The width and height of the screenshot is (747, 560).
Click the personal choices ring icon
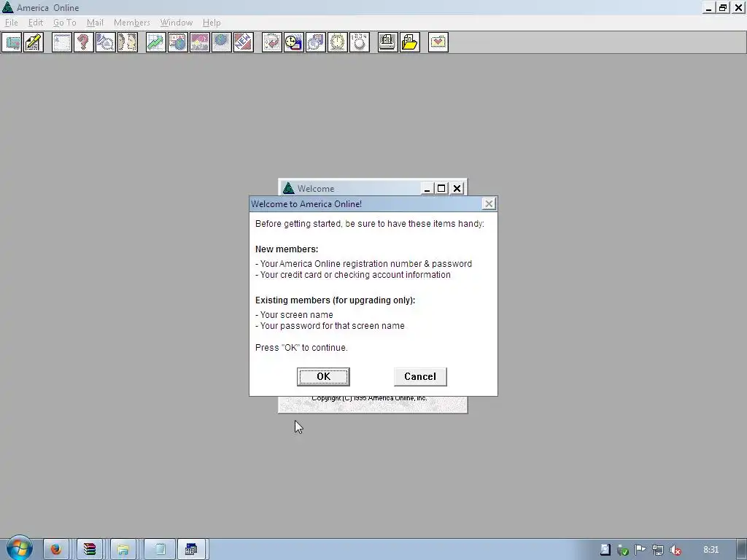(360, 42)
